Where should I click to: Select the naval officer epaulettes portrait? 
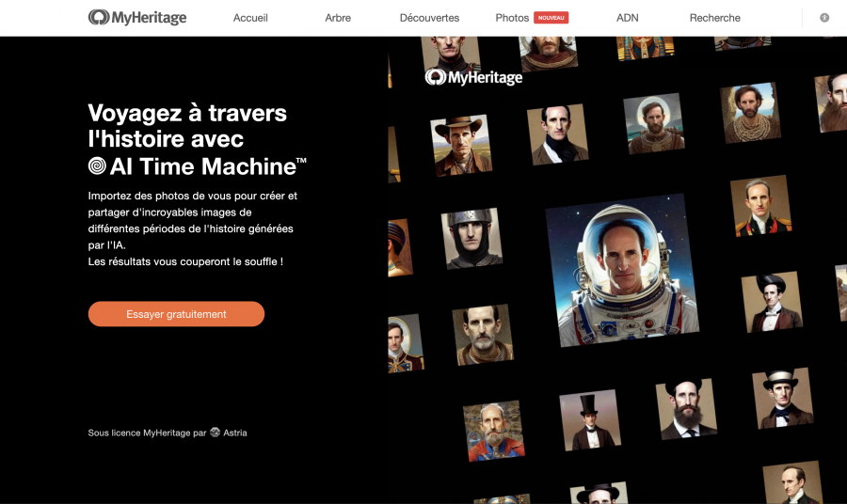coord(760,206)
